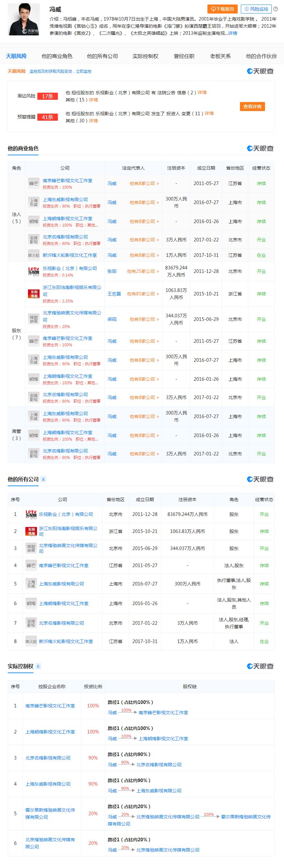Click the 名烽影视 logo in the 法人 rows

point(34,240)
